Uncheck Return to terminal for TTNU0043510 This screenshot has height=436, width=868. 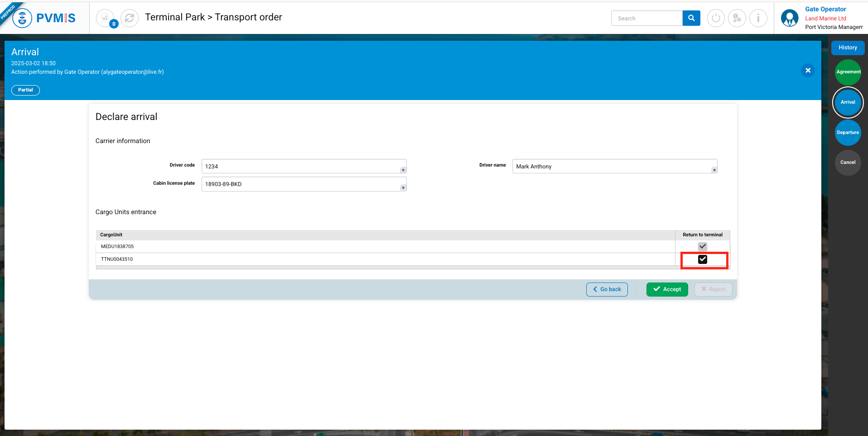(x=702, y=259)
